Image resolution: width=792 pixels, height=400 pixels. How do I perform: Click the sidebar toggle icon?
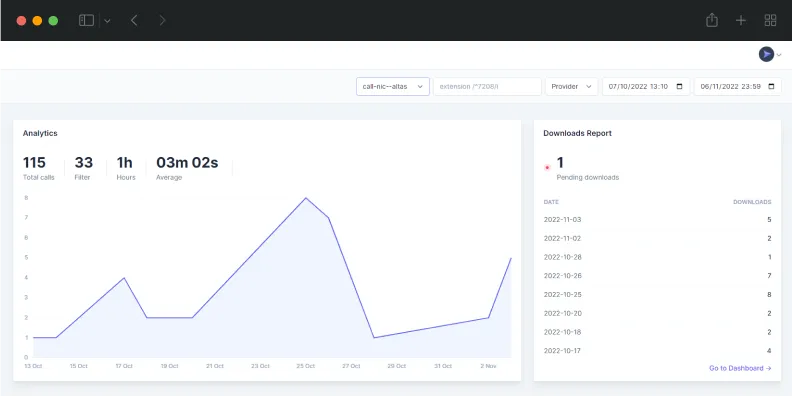(x=87, y=20)
